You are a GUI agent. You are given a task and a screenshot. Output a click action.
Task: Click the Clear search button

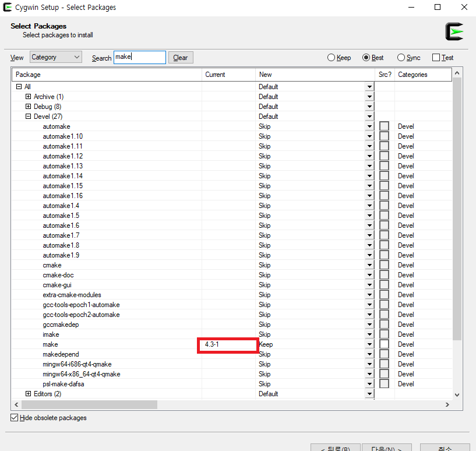point(181,58)
